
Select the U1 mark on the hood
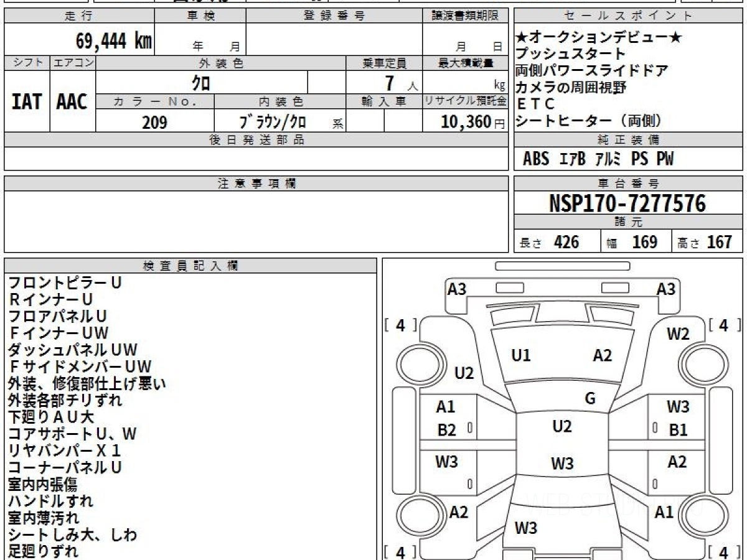(521, 356)
